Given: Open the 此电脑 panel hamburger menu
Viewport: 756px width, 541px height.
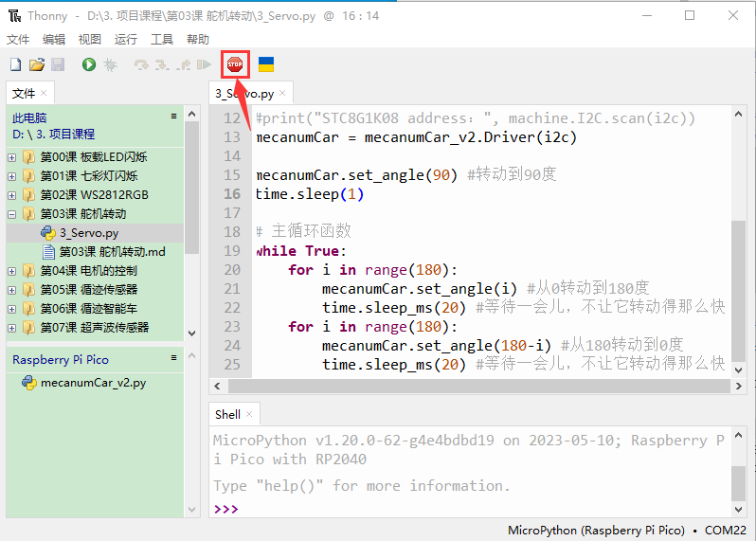Looking at the screenshot, I should pyautogui.click(x=174, y=117).
